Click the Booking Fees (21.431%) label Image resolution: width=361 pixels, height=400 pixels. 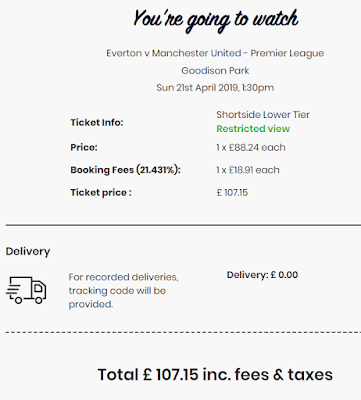(x=125, y=170)
